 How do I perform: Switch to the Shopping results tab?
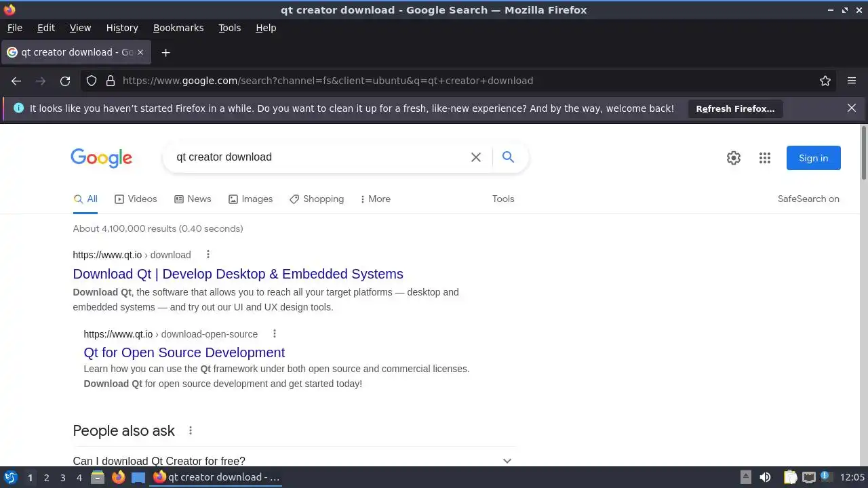click(317, 199)
